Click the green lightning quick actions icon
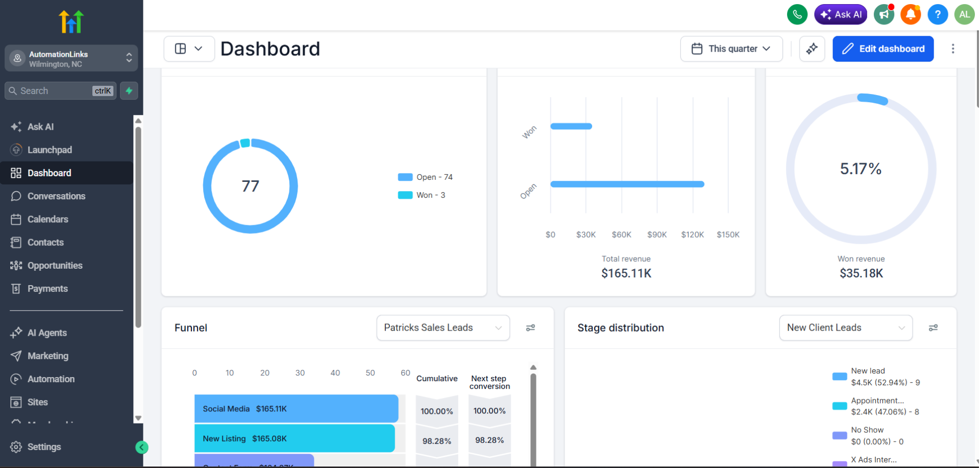Image resolution: width=980 pixels, height=468 pixels. pos(129,90)
